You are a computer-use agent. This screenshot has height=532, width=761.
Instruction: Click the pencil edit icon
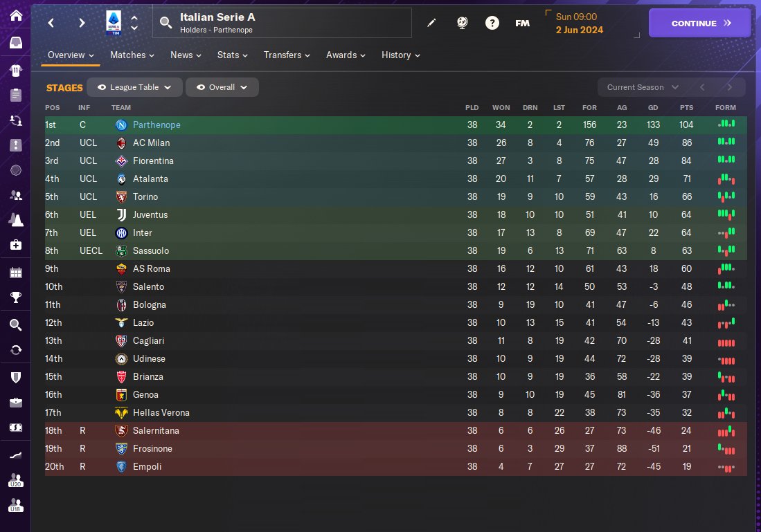coord(431,23)
